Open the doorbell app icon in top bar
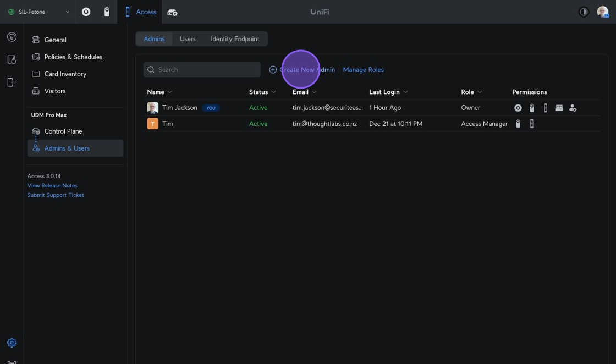 [107, 12]
